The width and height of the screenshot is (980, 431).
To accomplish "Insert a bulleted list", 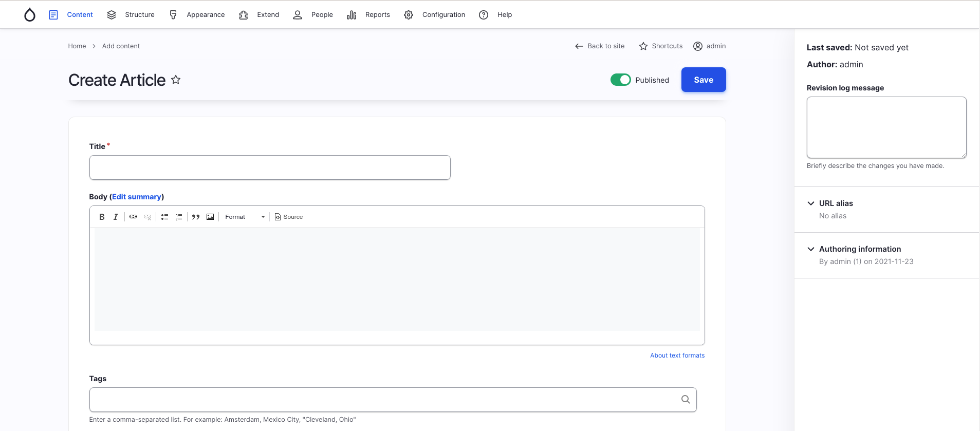I will 164,217.
